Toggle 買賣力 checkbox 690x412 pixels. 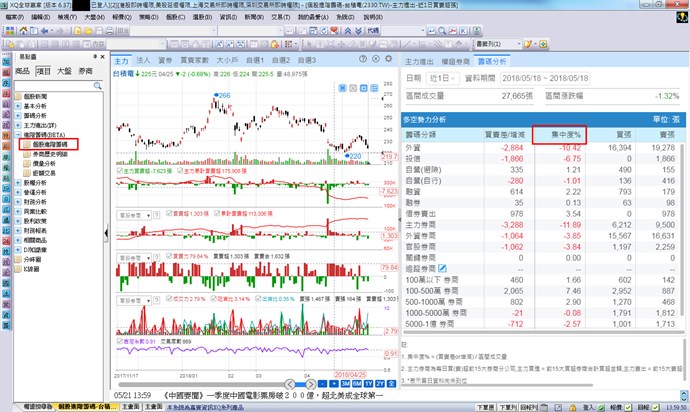coord(169,256)
